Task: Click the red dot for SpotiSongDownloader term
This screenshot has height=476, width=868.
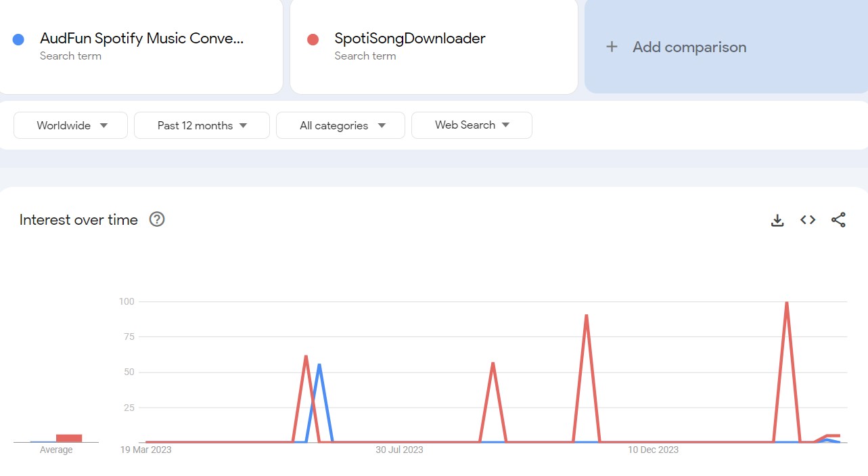Action: click(x=313, y=39)
